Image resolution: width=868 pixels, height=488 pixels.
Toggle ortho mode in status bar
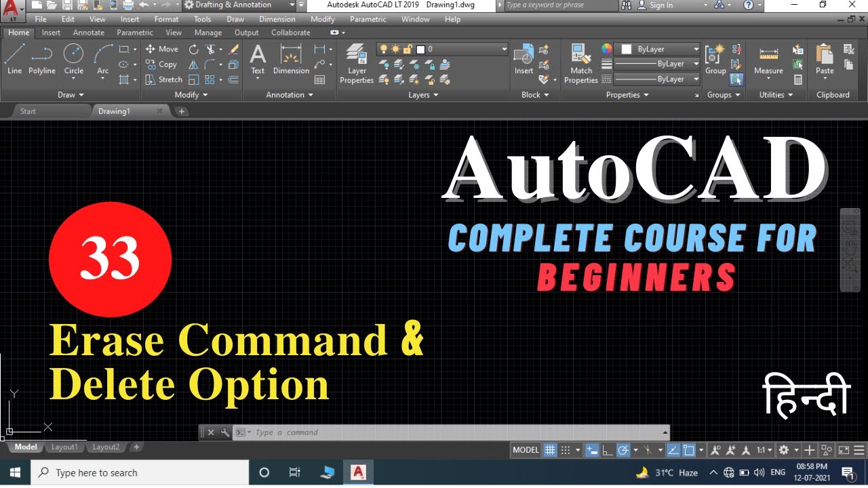pos(608,450)
